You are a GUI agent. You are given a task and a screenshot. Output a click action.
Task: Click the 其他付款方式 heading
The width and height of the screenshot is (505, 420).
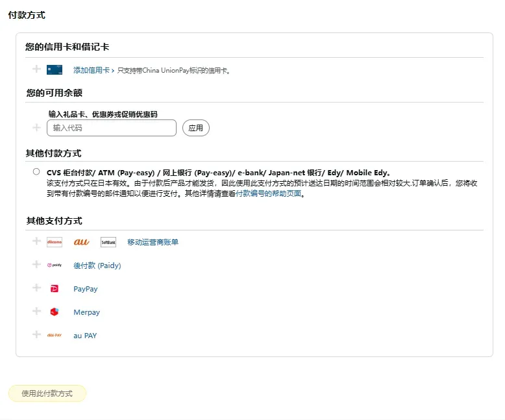point(53,153)
